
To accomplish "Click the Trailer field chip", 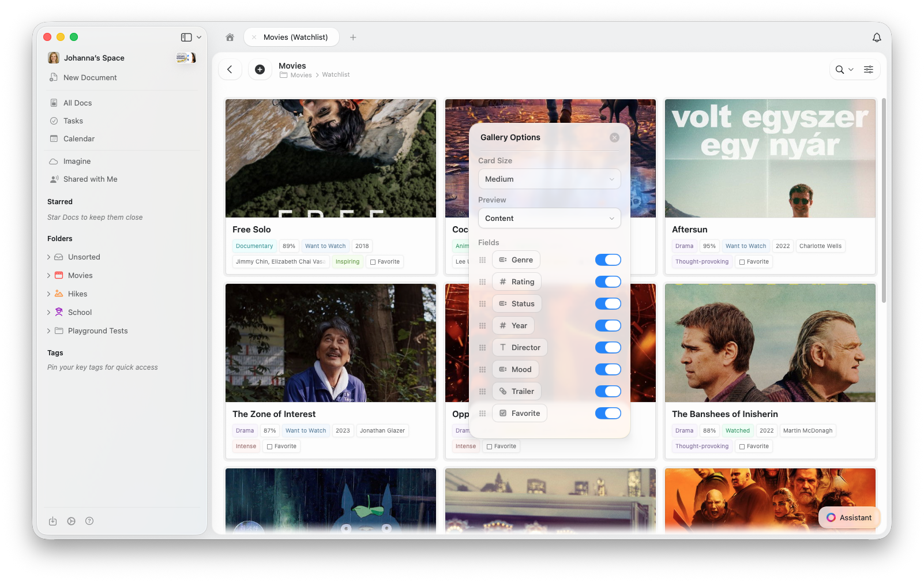I will pyautogui.click(x=517, y=392).
